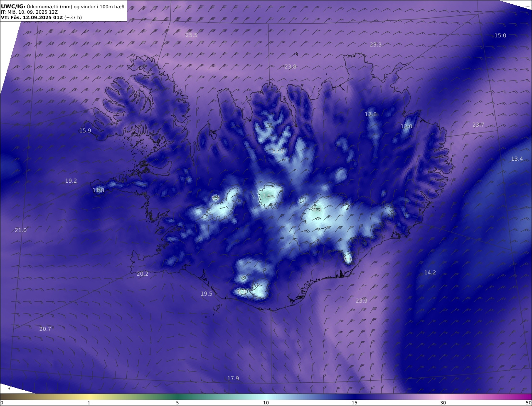Click the UWC/IG title line in header
The height and width of the screenshot is (406, 532).
pos(63,6)
